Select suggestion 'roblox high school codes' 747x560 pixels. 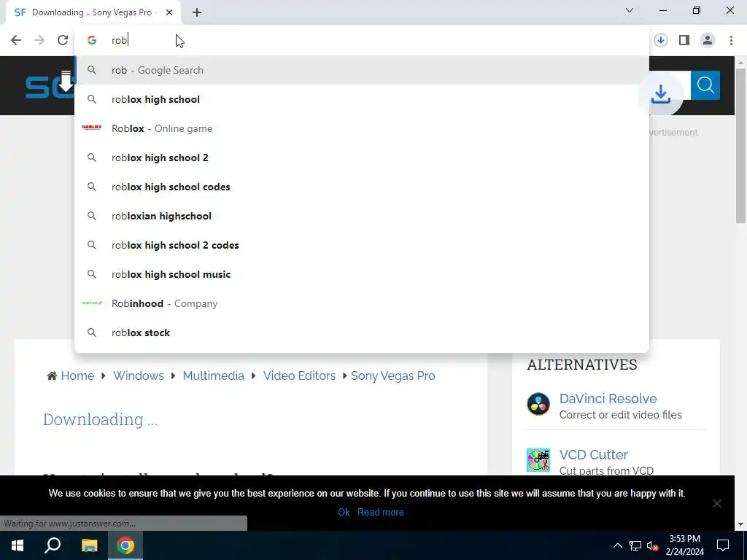coord(362,187)
